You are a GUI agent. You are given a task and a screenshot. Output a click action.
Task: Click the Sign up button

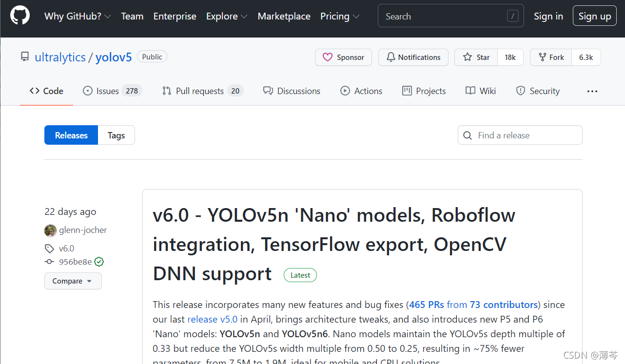(595, 16)
